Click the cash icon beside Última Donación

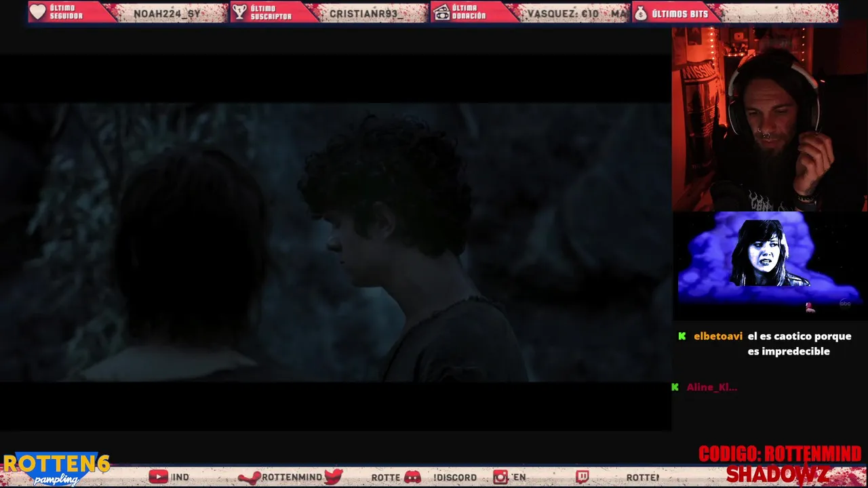pyautogui.click(x=441, y=12)
